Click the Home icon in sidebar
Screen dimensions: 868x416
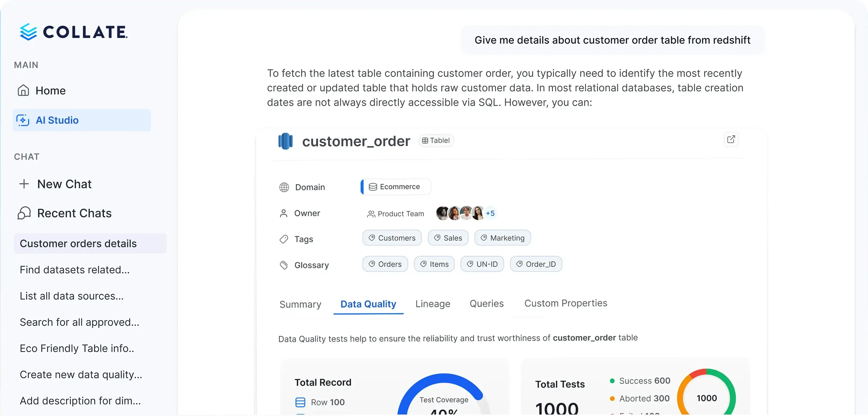click(23, 90)
